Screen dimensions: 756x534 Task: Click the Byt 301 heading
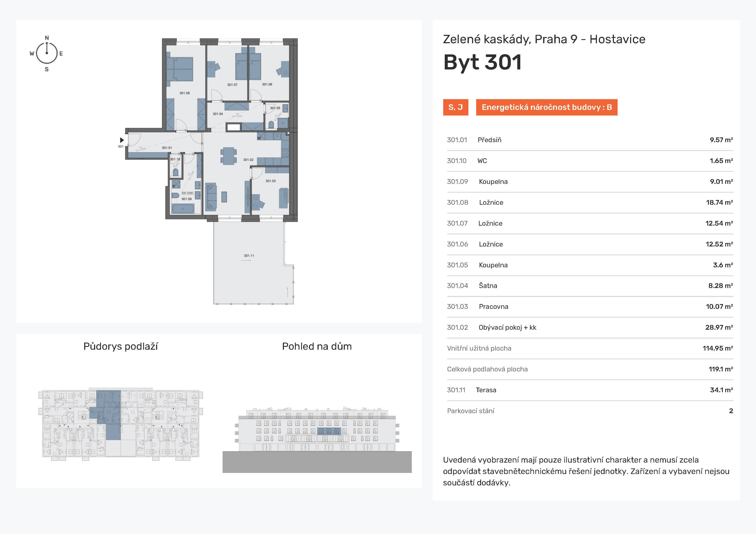click(482, 62)
